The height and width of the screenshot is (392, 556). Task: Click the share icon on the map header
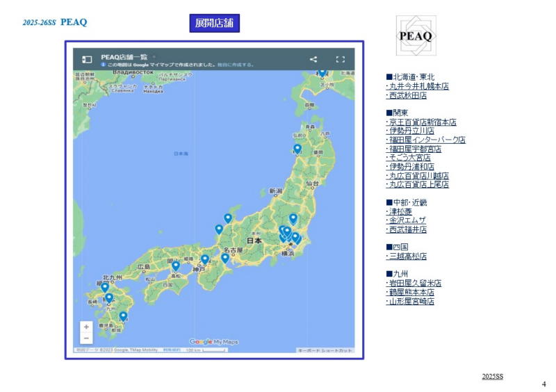pos(313,59)
